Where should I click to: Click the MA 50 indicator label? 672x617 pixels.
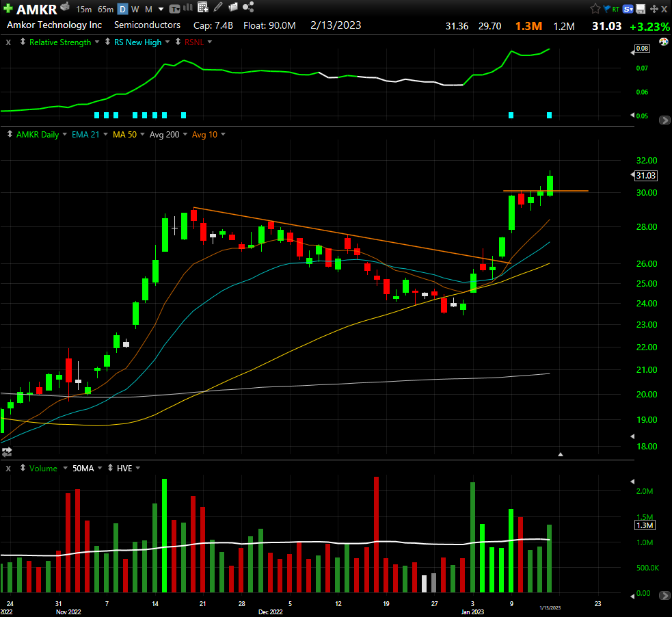click(x=124, y=135)
